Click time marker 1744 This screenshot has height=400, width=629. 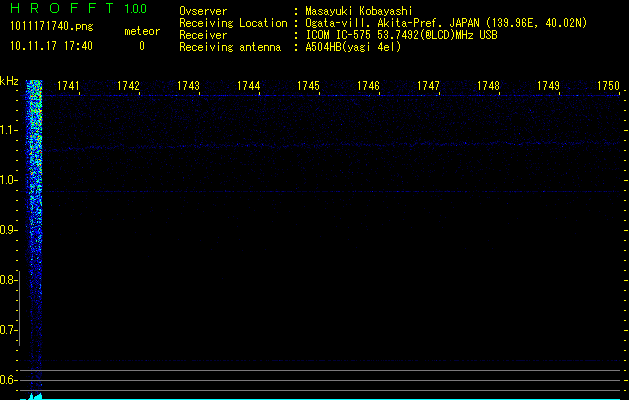(248, 86)
